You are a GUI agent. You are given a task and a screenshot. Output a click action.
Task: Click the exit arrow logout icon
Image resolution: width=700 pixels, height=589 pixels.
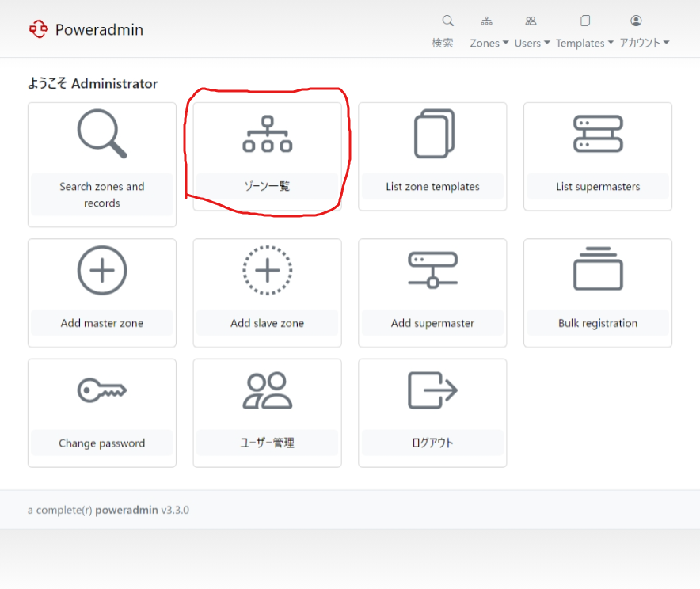click(x=432, y=390)
